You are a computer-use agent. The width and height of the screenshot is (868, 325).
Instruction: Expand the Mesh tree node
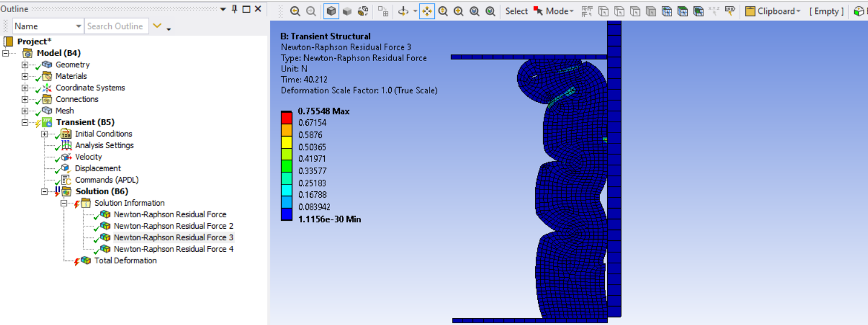pyautogui.click(x=25, y=111)
